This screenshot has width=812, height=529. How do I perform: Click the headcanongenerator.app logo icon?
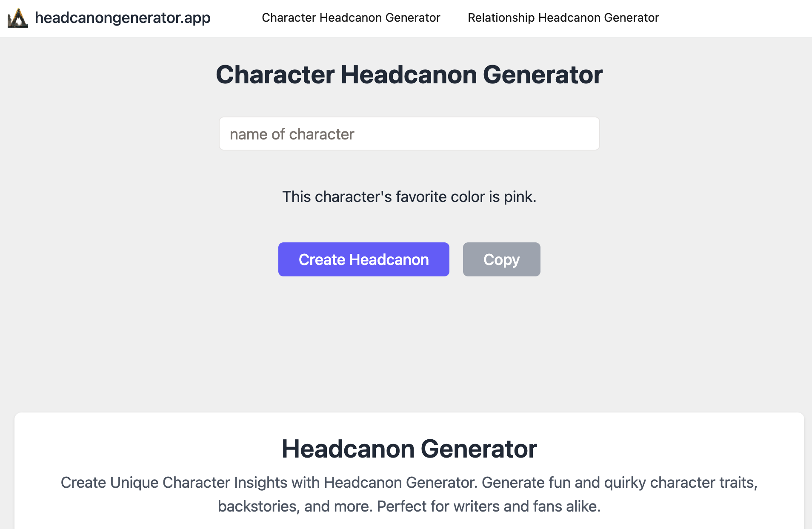tap(17, 17)
